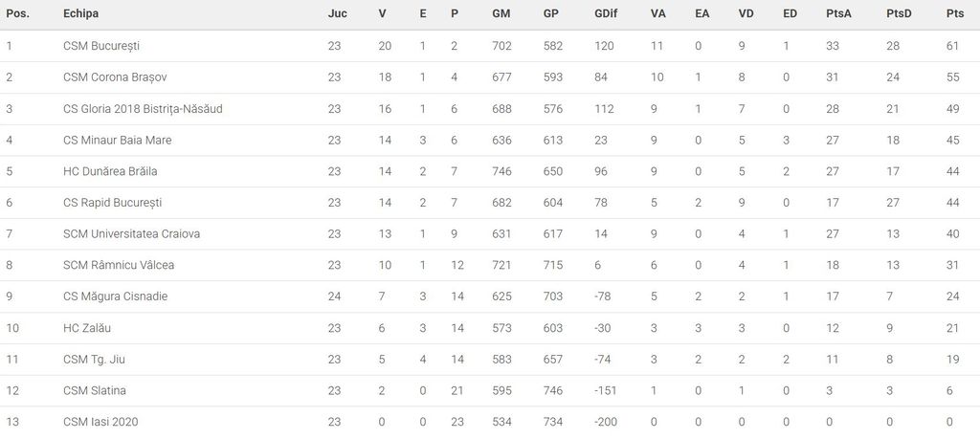Sort by the Pts column header
980x439 pixels.
(x=954, y=14)
